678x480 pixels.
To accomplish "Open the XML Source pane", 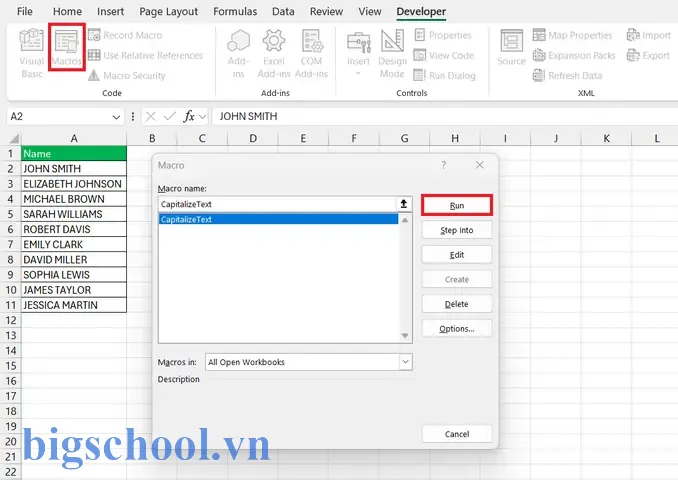I will (x=511, y=48).
